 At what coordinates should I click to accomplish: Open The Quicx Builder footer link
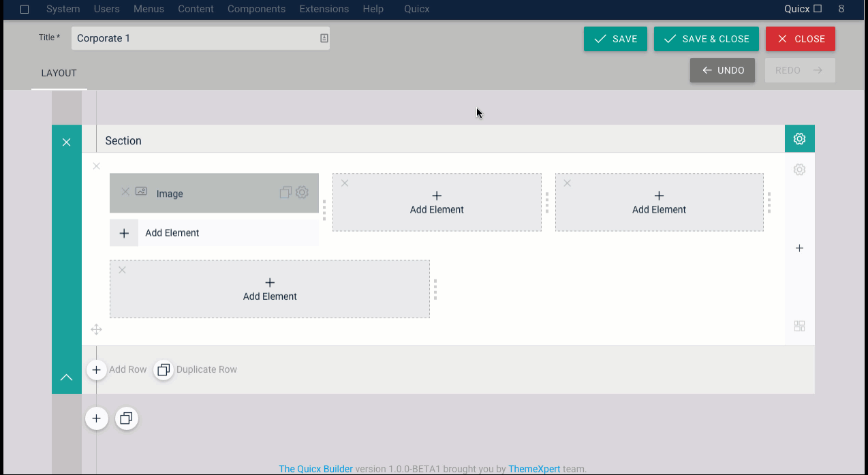click(315, 469)
